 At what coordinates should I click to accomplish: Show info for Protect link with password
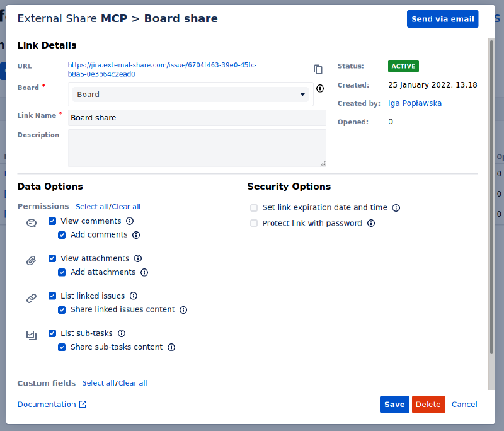[371, 223]
